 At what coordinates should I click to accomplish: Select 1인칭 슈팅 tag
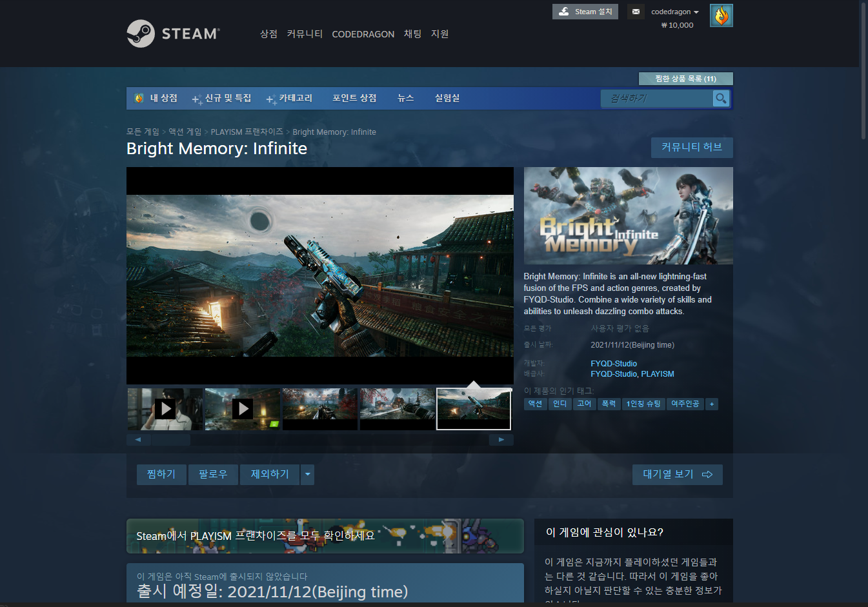(643, 404)
